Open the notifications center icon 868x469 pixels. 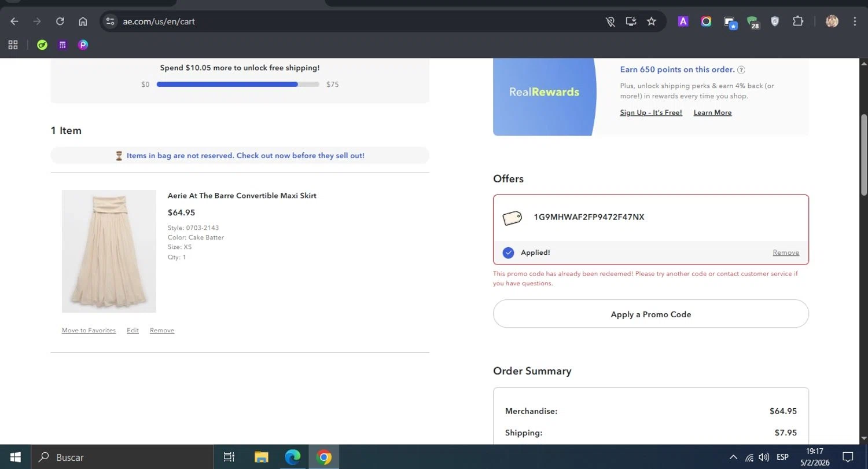coord(848,457)
